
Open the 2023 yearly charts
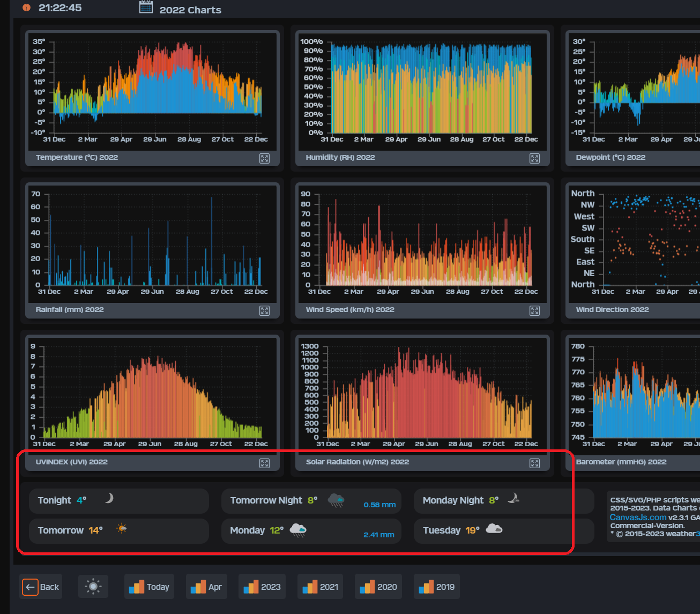262,587
